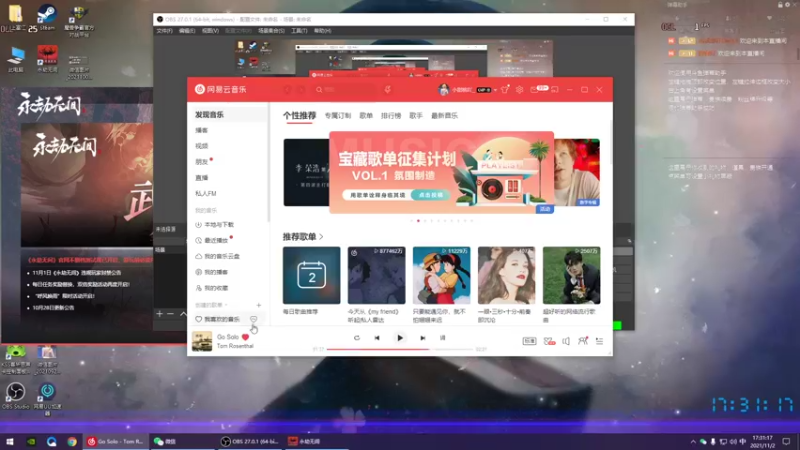Open the skin (shirt) theme icon
This screenshot has height=450, width=800.
tap(505, 90)
